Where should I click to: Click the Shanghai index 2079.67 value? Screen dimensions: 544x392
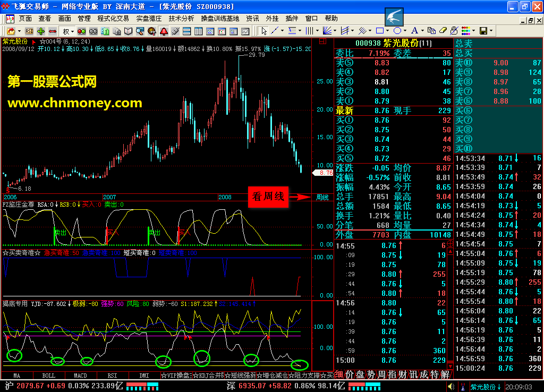tap(30, 386)
